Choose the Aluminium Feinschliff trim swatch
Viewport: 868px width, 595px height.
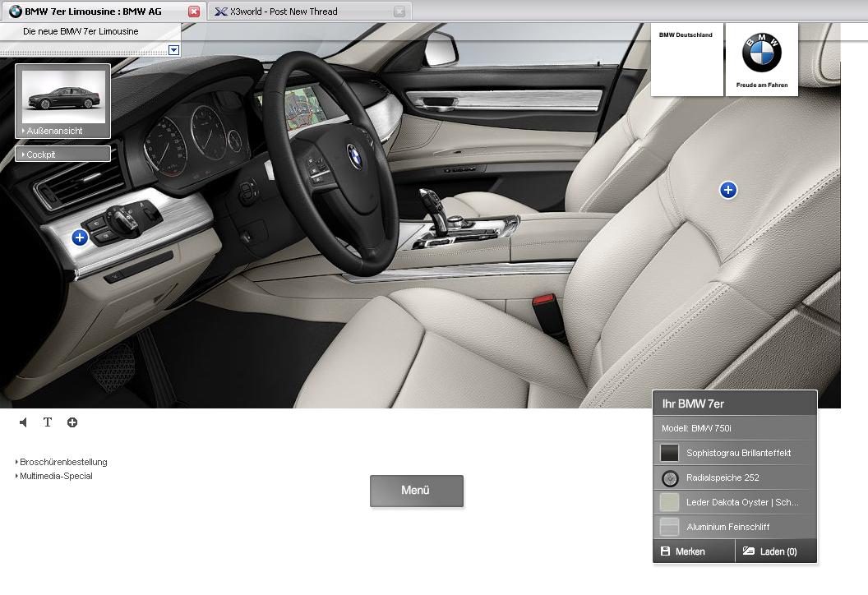click(x=670, y=527)
